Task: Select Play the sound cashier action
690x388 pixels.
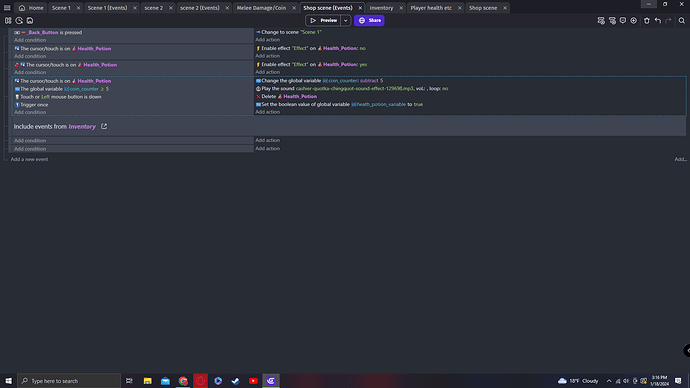Action: point(352,88)
